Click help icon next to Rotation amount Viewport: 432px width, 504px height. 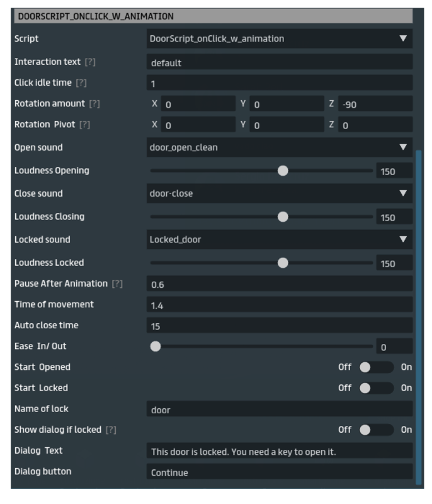[94, 104]
